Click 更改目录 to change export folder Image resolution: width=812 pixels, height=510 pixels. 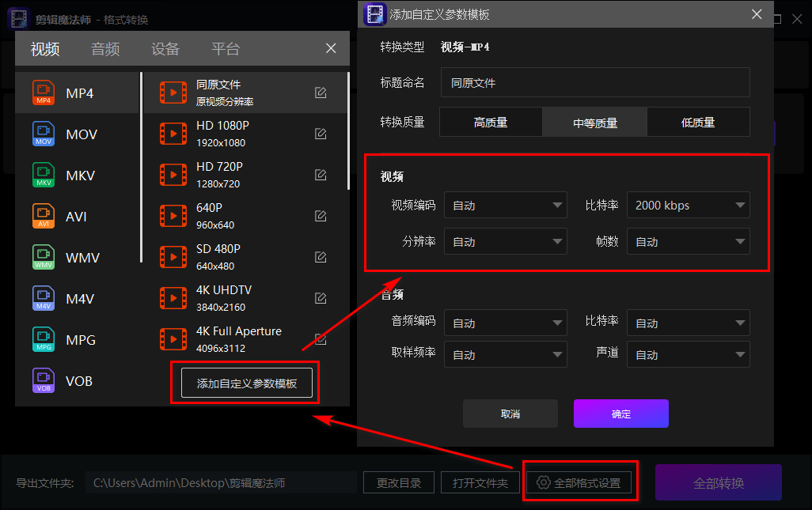398,482
